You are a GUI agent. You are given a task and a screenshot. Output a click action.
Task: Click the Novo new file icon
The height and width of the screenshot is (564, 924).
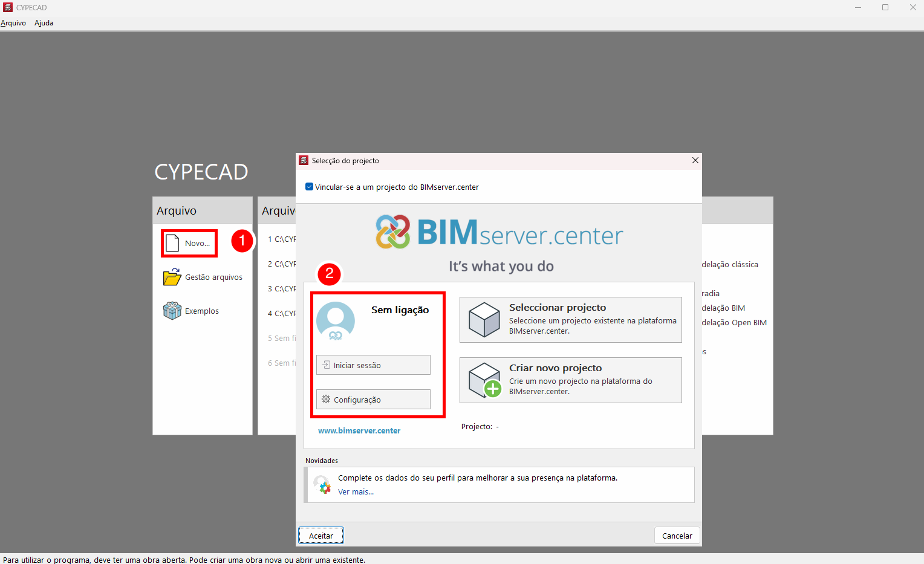[172, 243]
